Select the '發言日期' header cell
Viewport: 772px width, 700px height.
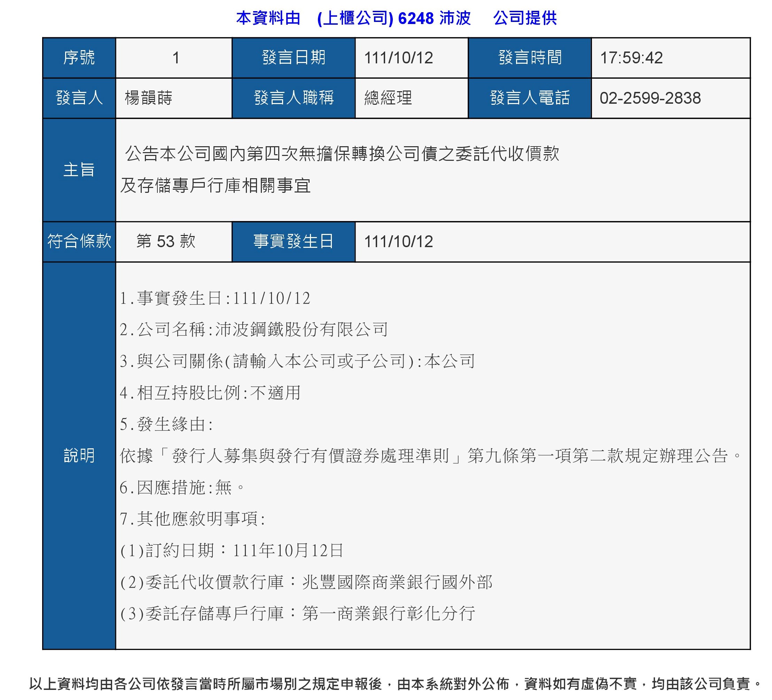pos(294,58)
